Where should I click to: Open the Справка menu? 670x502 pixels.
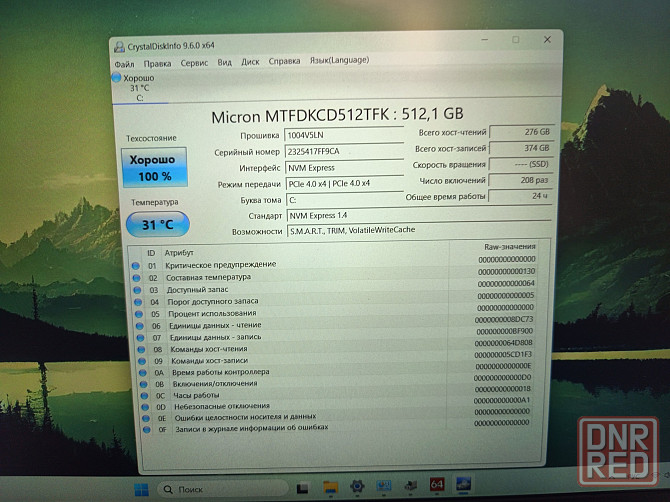pos(284,61)
